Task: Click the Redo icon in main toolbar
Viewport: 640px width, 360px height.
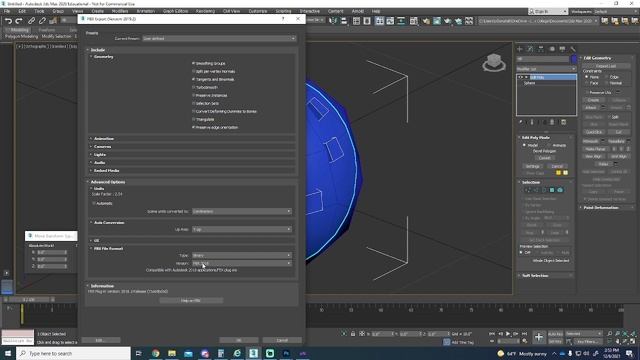Action: (19, 20)
